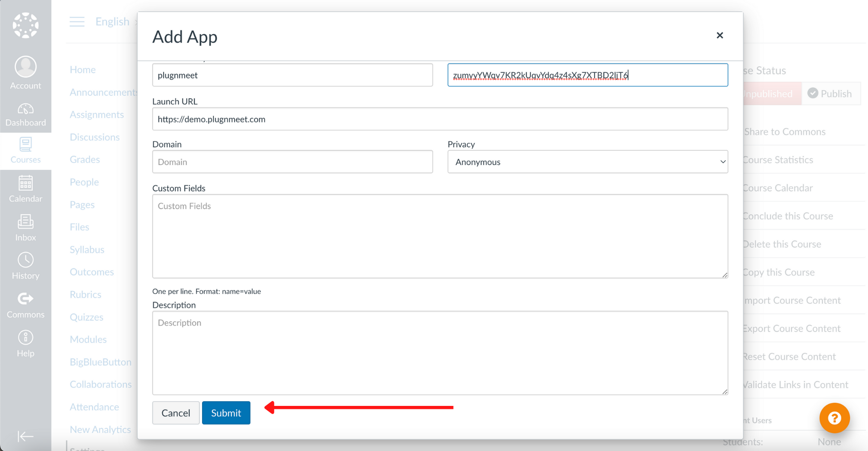Open the Home course link
The image size is (868, 451).
[x=83, y=70]
